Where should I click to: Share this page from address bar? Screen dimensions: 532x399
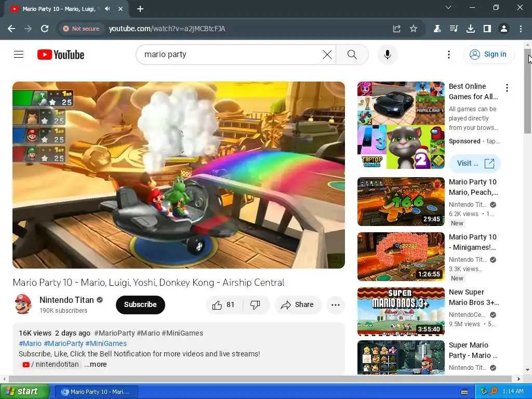coord(396,29)
